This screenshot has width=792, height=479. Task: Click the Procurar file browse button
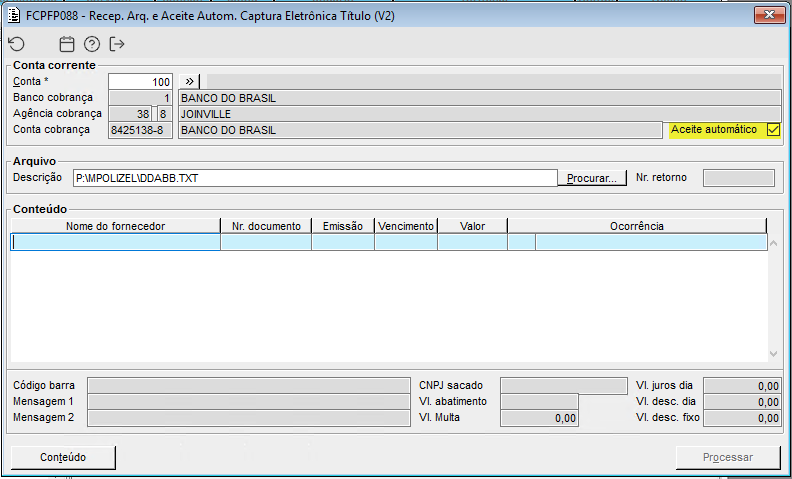coord(590,178)
